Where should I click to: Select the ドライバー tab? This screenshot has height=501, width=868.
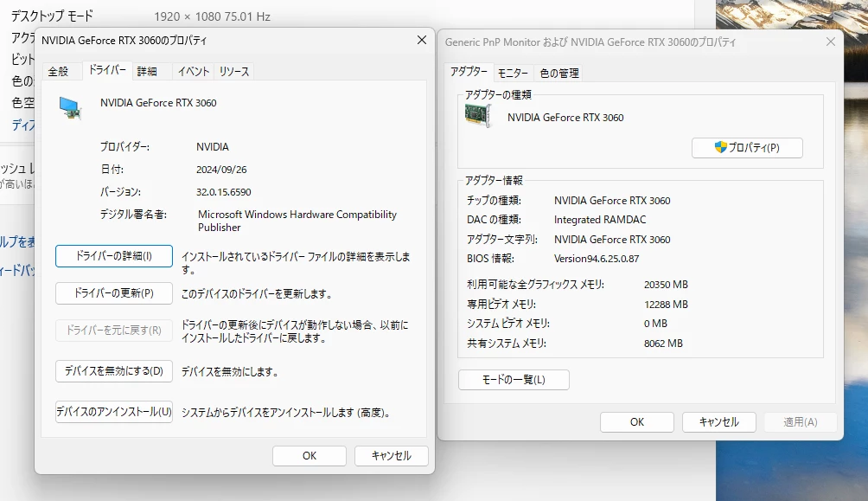tap(107, 70)
